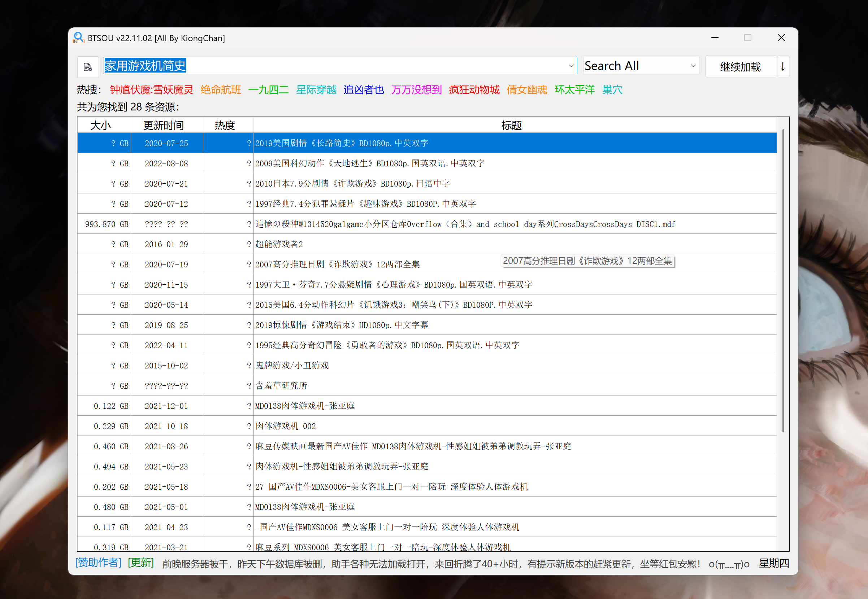Sort by the 大小 column header
868x599 pixels.
tap(104, 125)
